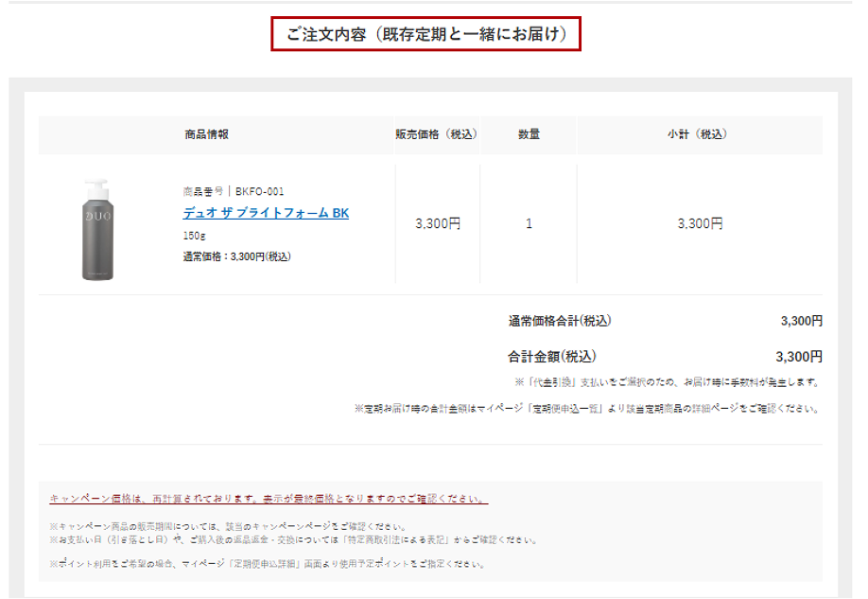Click the 通常価格合計(税込) label

coord(560,321)
